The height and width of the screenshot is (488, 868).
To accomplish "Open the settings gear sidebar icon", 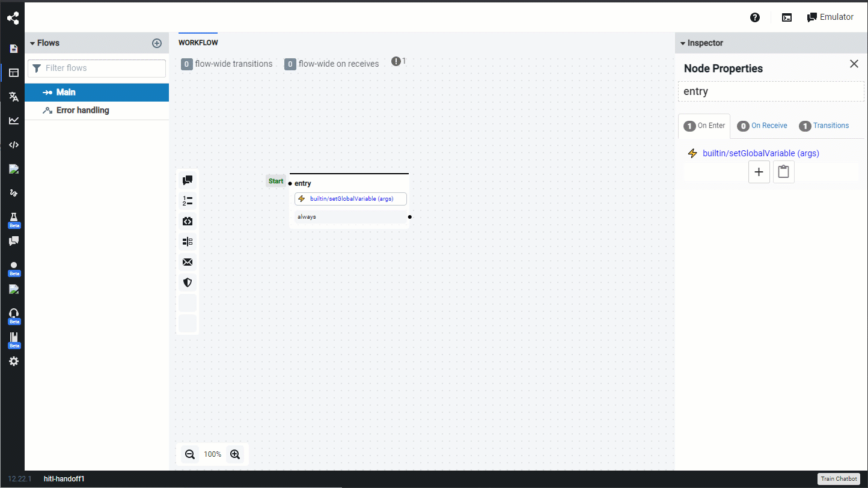I will [x=13, y=361].
